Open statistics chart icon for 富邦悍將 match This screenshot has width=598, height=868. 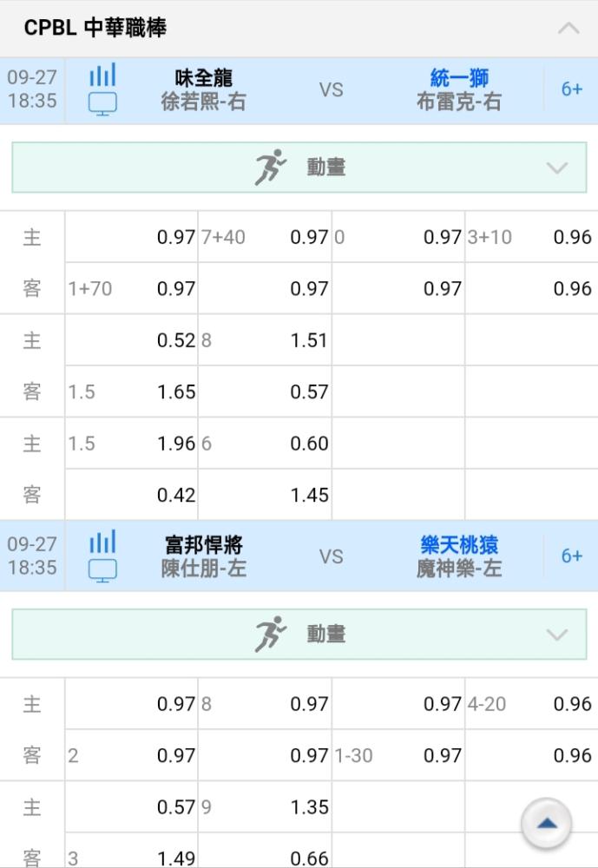[x=103, y=542]
